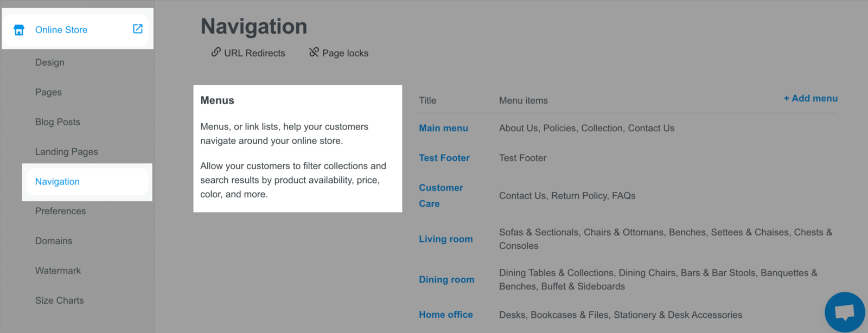The height and width of the screenshot is (333, 868).
Task: Open the Living room menu link
Action: click(x=446, y=239)
